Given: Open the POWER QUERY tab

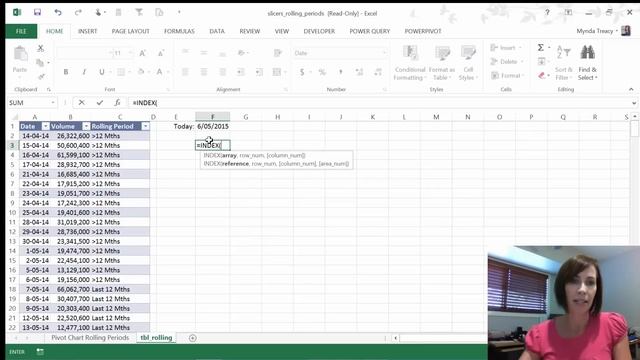Looking at the screenshot, I should coord(370,31).
